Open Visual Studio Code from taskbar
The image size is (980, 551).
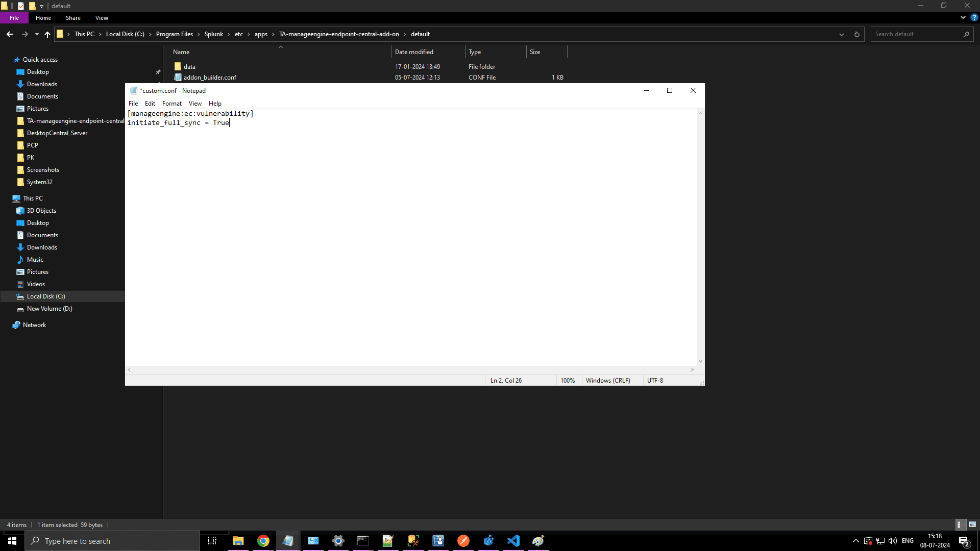click(x=513, y=541)
